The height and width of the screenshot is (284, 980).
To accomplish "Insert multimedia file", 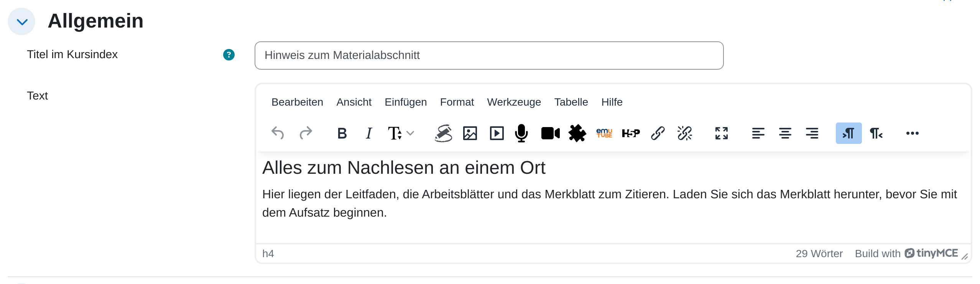I will 497,133.
